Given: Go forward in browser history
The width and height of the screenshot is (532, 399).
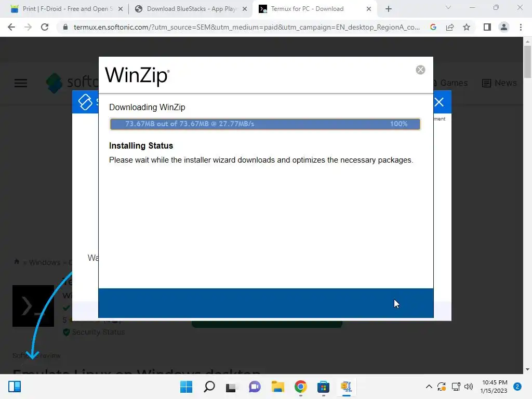Looking at the screenshot, I should tap(28, 27).
